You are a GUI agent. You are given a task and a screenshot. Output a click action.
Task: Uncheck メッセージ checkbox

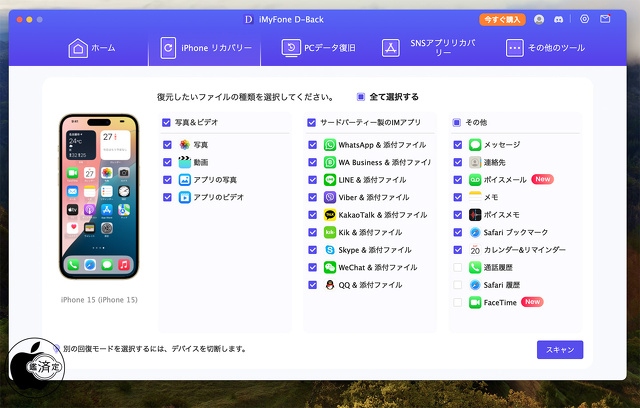(458, 145)
